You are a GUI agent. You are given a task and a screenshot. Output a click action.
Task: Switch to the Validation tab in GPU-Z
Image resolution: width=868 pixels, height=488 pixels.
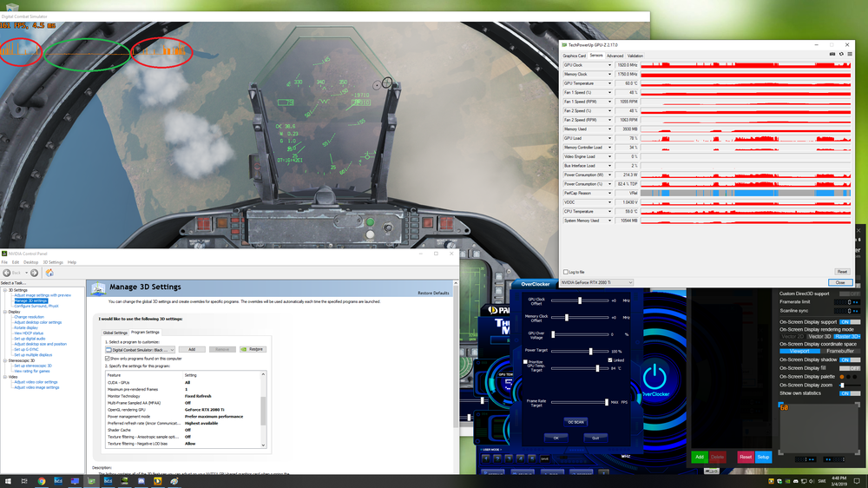(x=635, y=56)
